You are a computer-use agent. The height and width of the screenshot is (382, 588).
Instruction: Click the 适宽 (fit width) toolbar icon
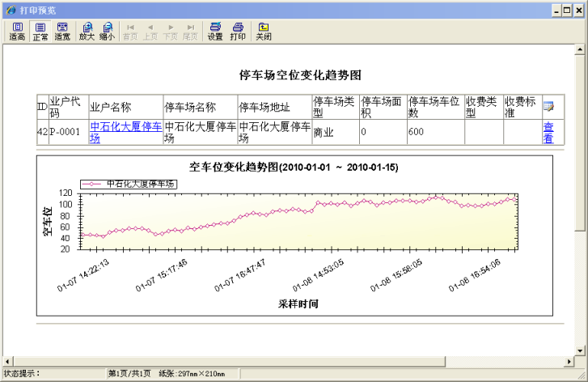62,31
